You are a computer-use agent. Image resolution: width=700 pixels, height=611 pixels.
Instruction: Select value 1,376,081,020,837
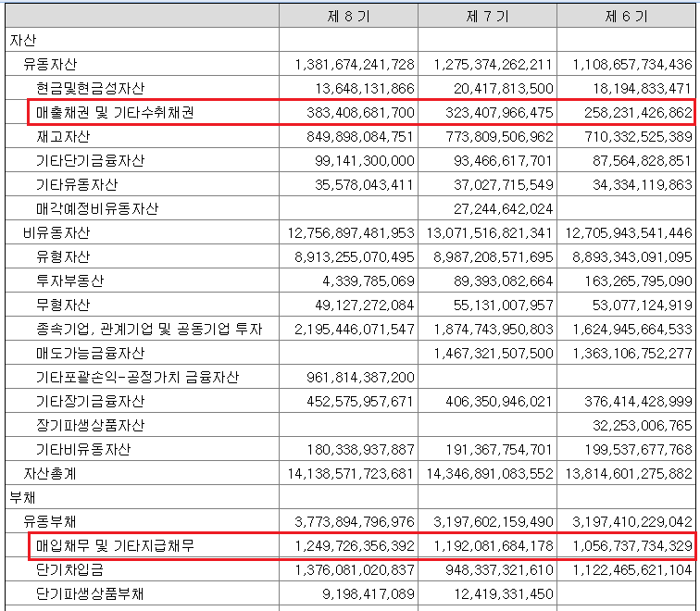pyautogui.click(x=355, y=570)
